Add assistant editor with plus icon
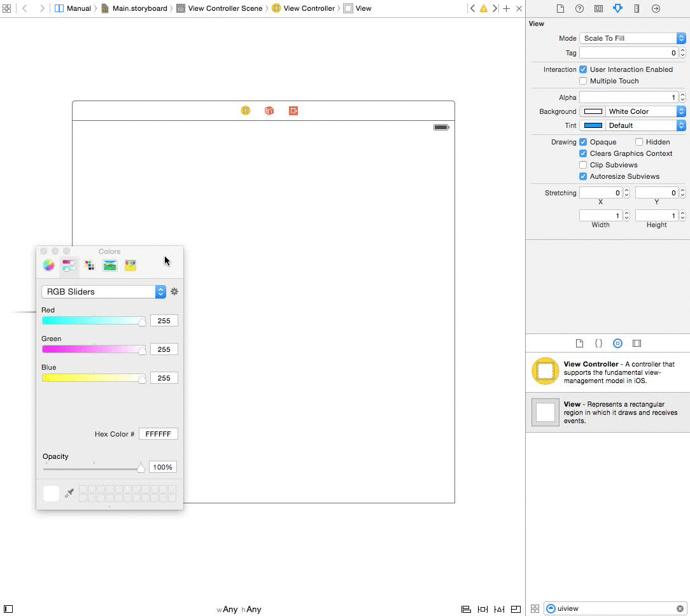 coord(507,8)
